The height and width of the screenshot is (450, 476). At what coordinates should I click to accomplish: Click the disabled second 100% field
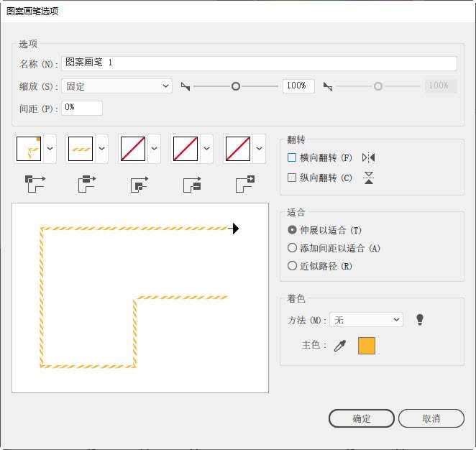point(441,86)
